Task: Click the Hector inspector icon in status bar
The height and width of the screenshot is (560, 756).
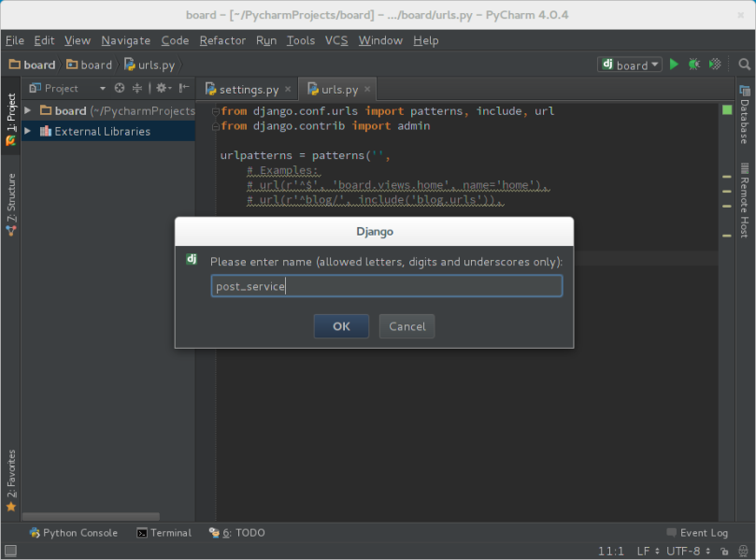Action: point(744,551)
